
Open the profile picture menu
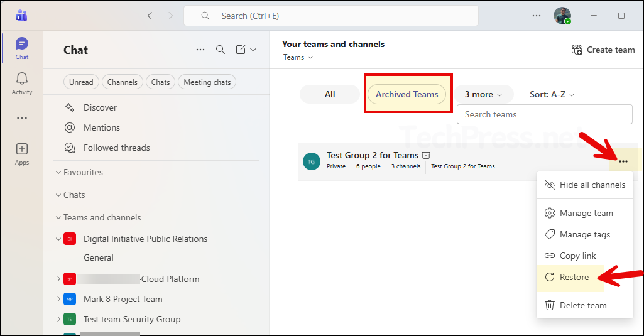(x=562, y=16)
